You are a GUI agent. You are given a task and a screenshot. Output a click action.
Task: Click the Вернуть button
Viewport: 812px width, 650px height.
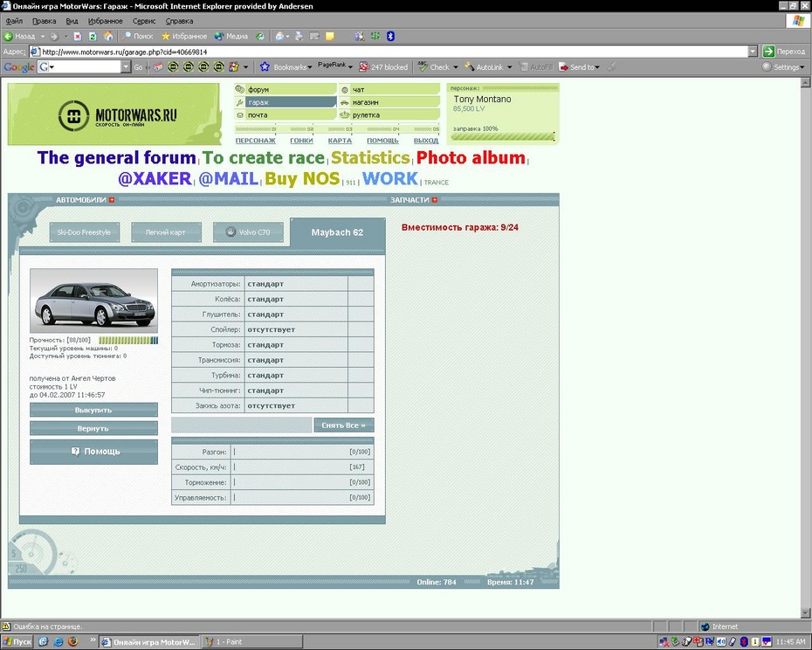[93, 429]
